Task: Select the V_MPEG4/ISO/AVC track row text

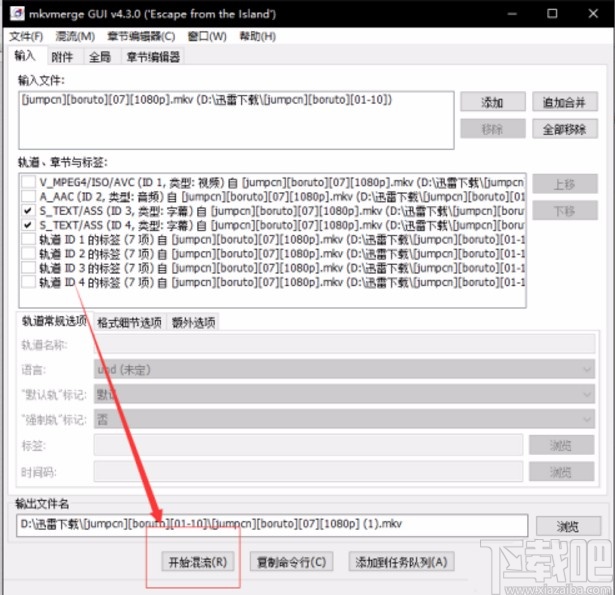Action: tap(282, 182)
